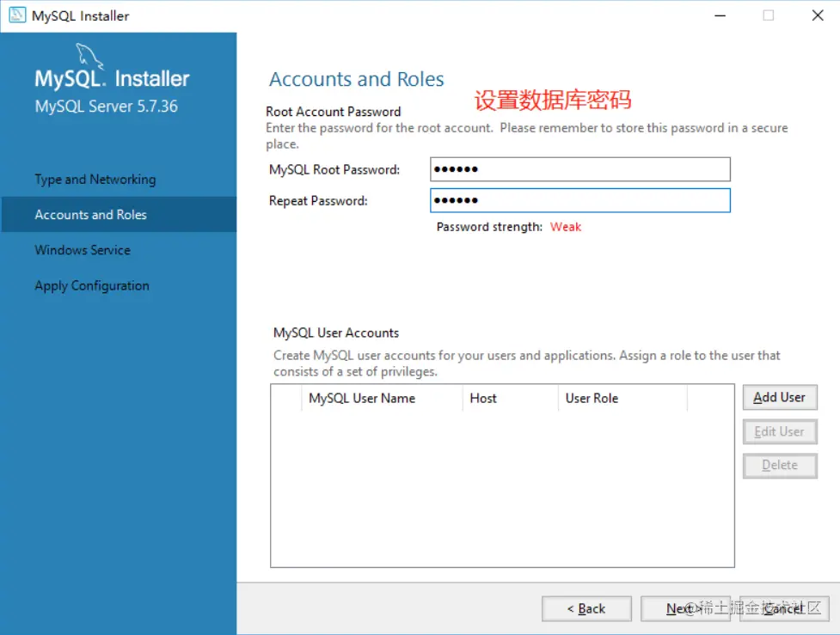Select Accounts and Roles step
Viewport: 840px width, 635px height.
(119, 215)
